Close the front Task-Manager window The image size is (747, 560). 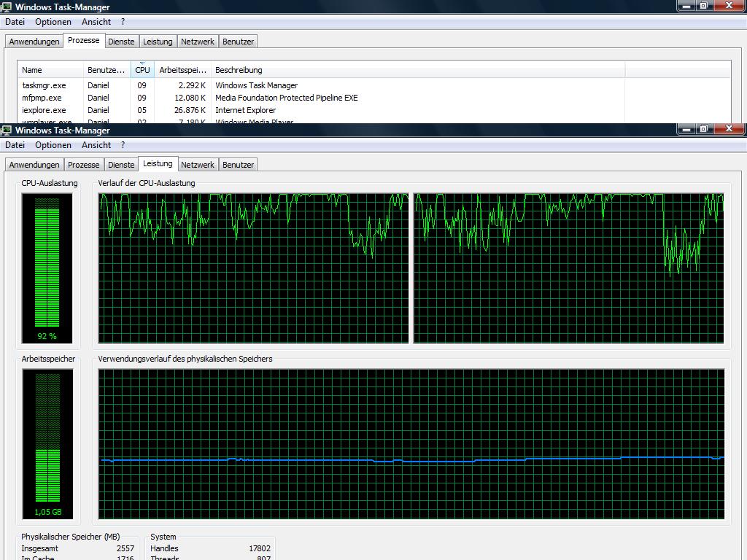pyautogui.click(x=729, y=129)
